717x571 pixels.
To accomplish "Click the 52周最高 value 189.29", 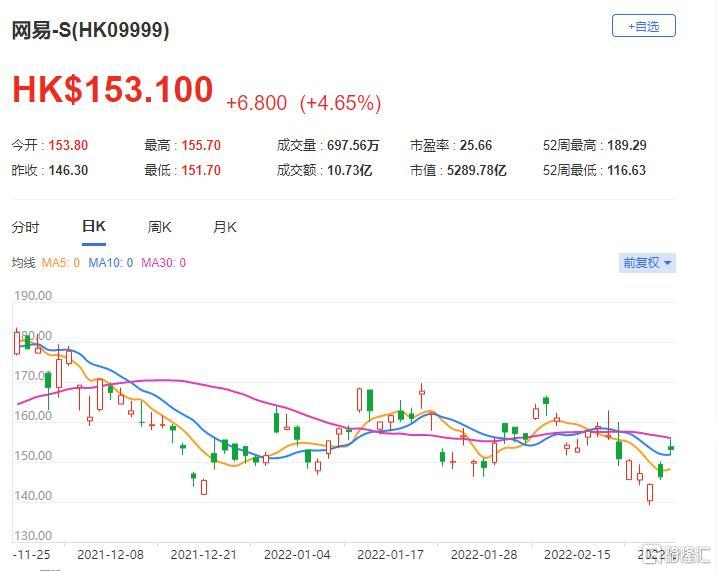I will click(x=625, y=145).
